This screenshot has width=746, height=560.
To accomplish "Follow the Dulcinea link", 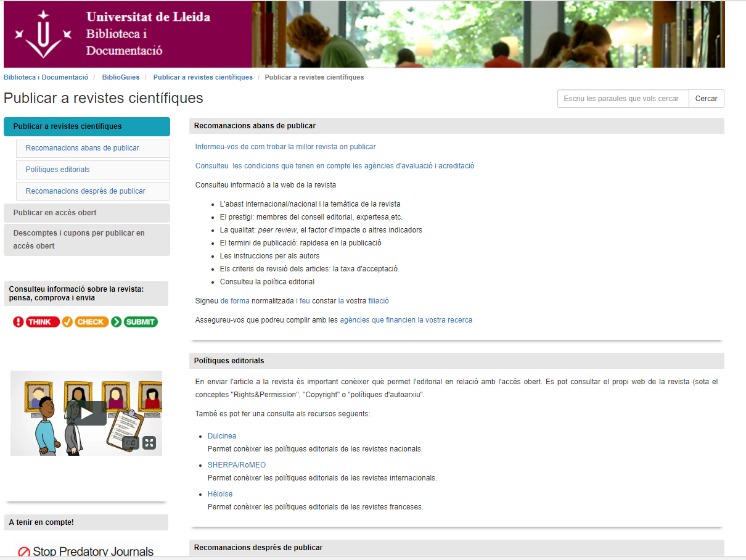I will click(x=222, y=436).
